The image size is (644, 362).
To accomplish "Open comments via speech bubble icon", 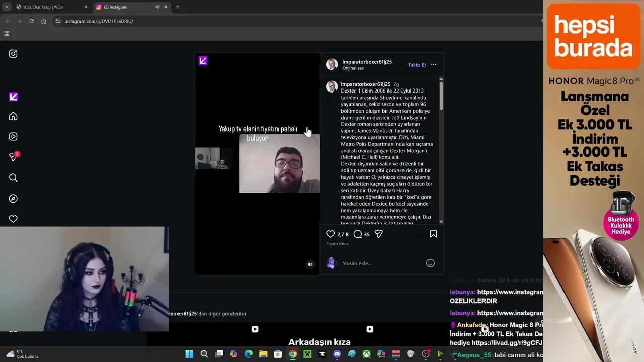I will point(358,234).
